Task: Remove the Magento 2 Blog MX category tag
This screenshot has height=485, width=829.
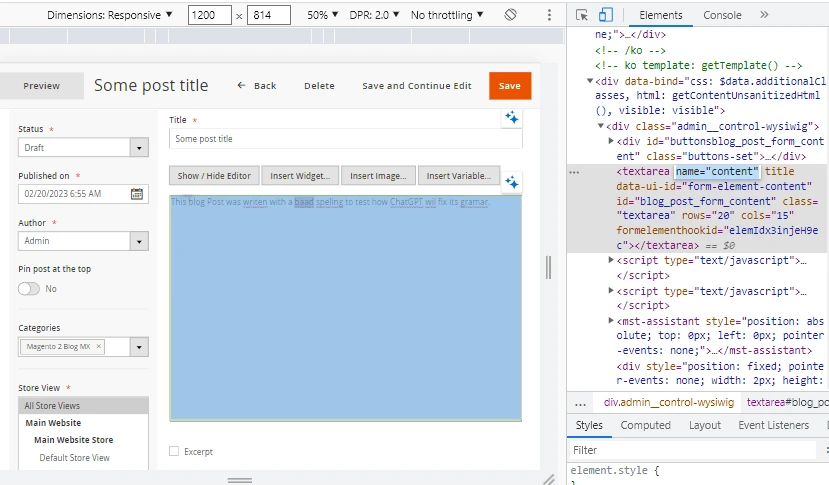Action: [x=99, y=346]
